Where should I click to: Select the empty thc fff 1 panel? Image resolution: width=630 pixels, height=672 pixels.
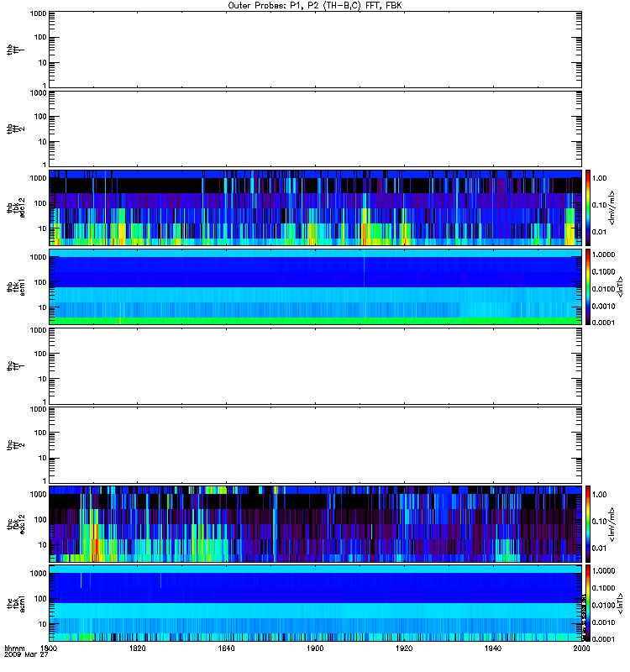[x=316, y=366]
